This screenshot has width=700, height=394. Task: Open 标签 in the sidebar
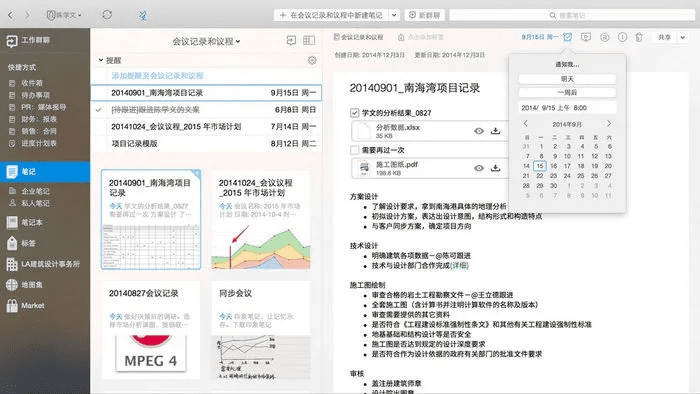[22, 243]
